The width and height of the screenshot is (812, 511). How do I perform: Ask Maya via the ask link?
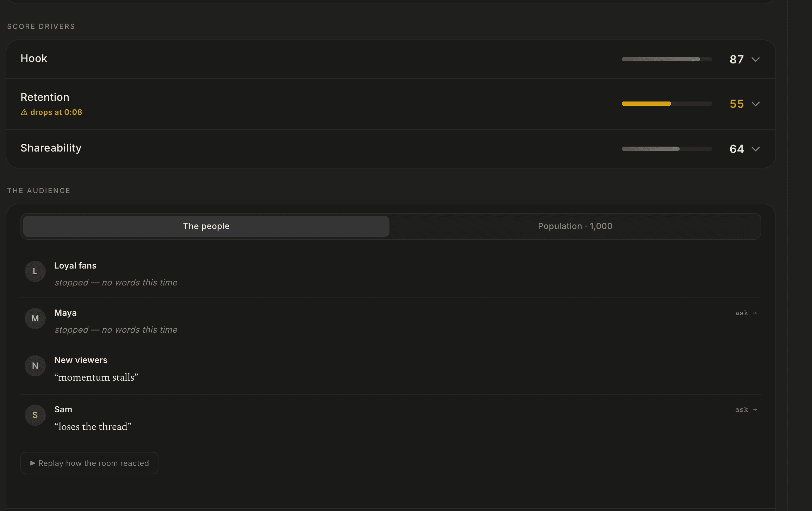coord(746,313)
